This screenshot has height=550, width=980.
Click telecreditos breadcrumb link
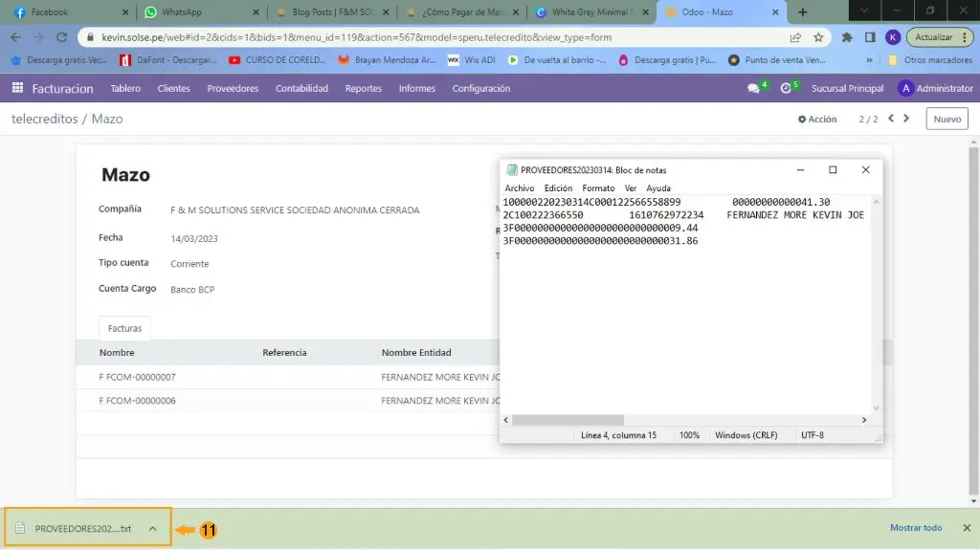43,120
